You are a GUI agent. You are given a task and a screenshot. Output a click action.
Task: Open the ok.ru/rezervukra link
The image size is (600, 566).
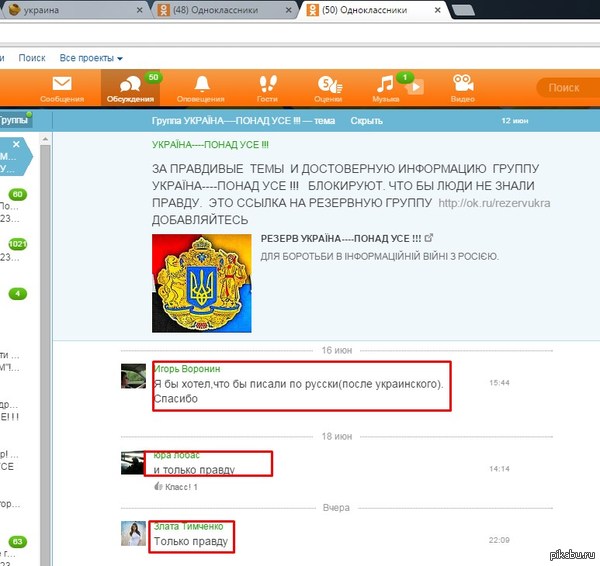pyautogui.click(x=494, y=203)
